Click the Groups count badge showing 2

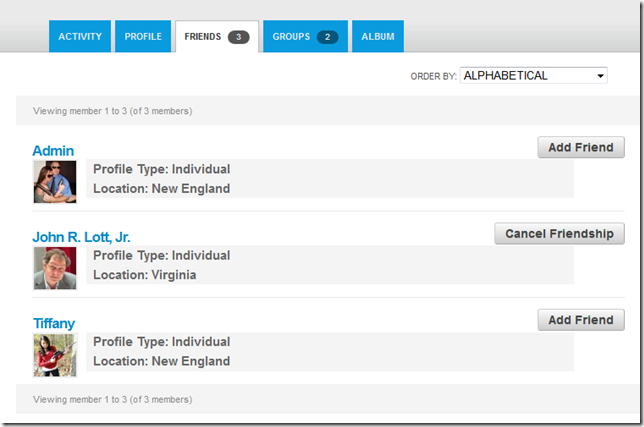[327, 37]
